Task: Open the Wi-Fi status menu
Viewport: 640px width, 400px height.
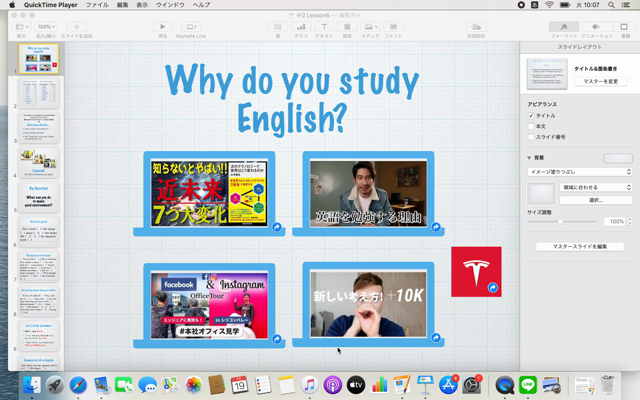Action: (549, 5)
